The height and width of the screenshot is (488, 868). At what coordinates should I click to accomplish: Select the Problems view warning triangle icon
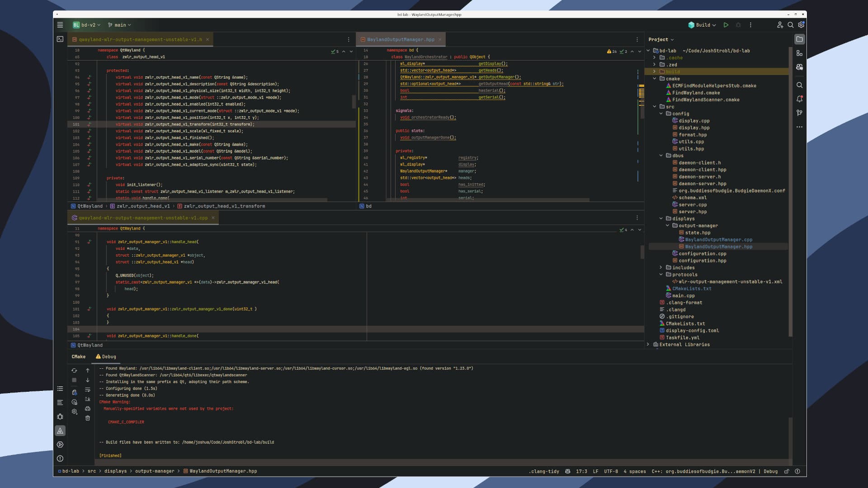point(60,431)
